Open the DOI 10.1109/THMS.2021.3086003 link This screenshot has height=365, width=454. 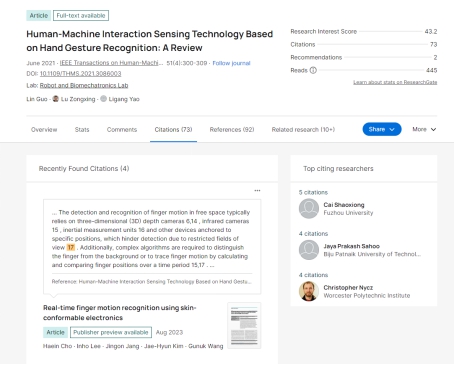coord(81,74)
